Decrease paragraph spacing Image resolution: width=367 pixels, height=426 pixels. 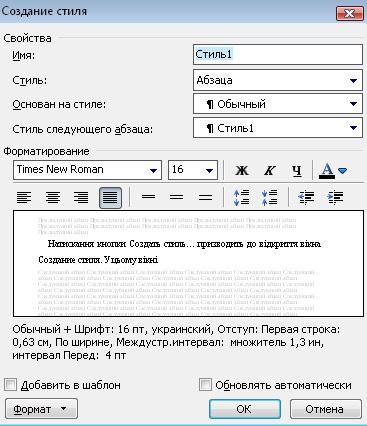point(269,197)
